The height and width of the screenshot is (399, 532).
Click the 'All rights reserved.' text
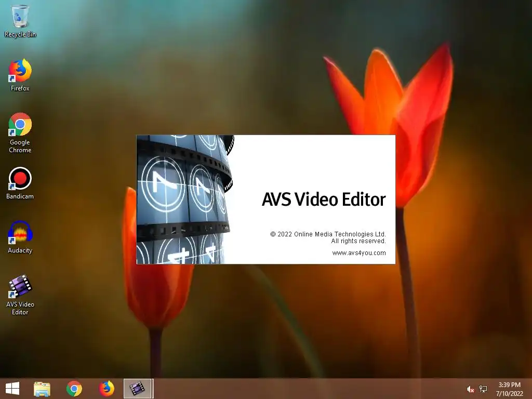358,241
